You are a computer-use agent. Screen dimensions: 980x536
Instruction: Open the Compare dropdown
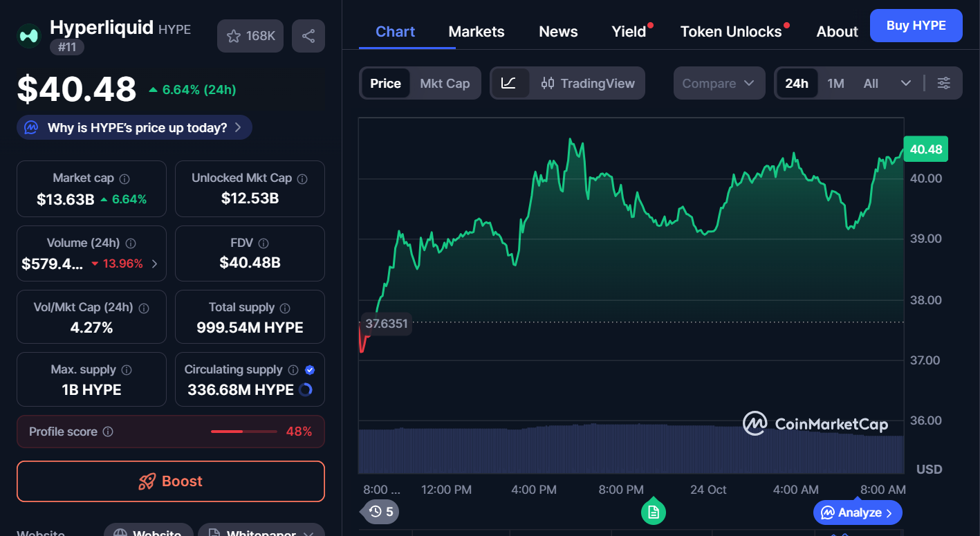tap(719, 84)
